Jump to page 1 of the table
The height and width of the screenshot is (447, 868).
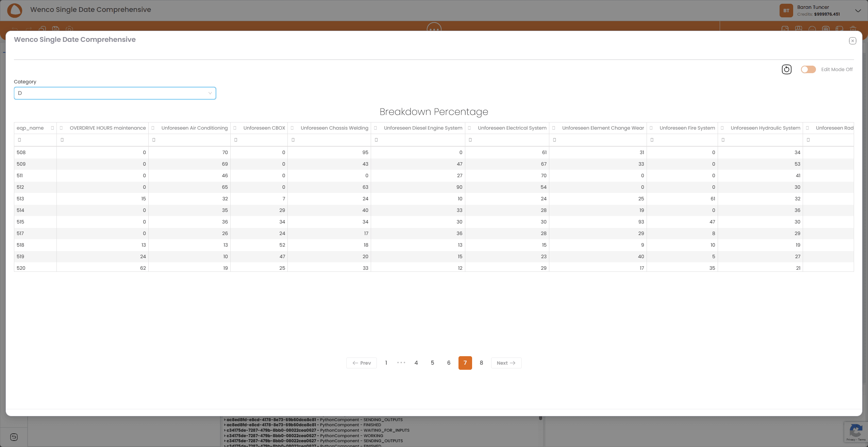386,363
